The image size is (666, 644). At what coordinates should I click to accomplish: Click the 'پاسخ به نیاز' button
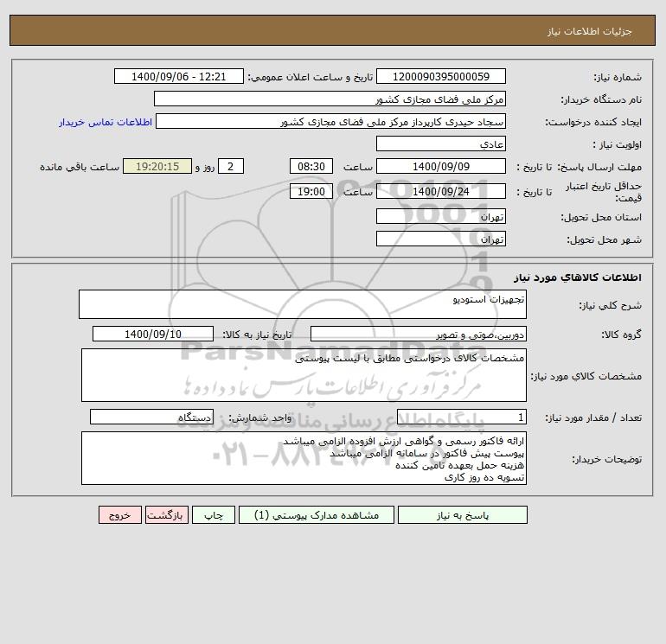463,515
